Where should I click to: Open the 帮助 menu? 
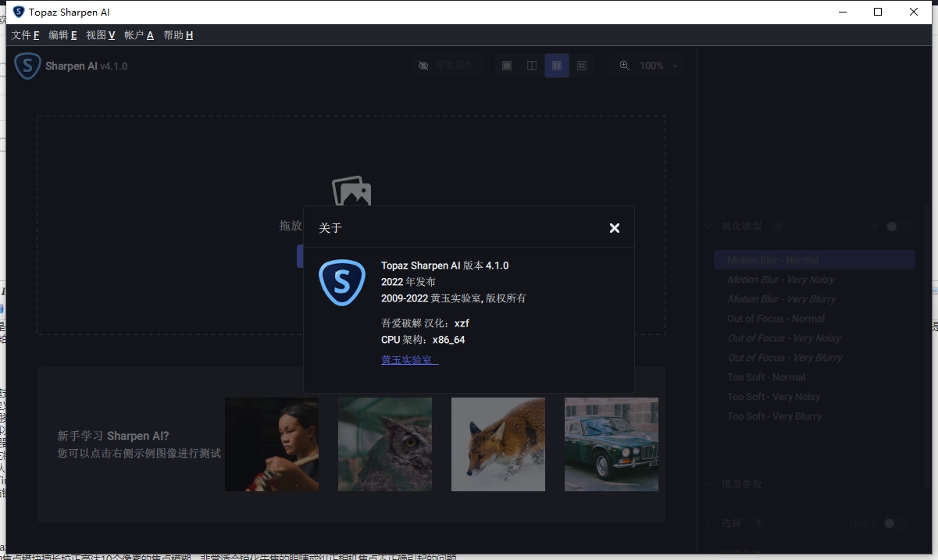[178, 35]
